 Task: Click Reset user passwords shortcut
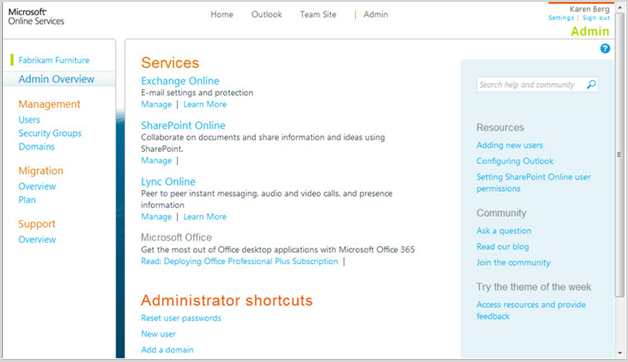[181, 318]
